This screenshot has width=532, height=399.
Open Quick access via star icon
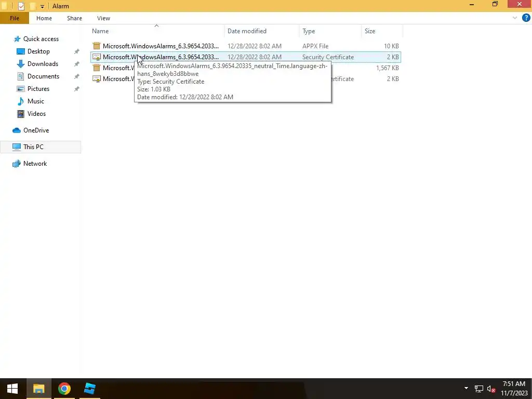pos(17,38)
